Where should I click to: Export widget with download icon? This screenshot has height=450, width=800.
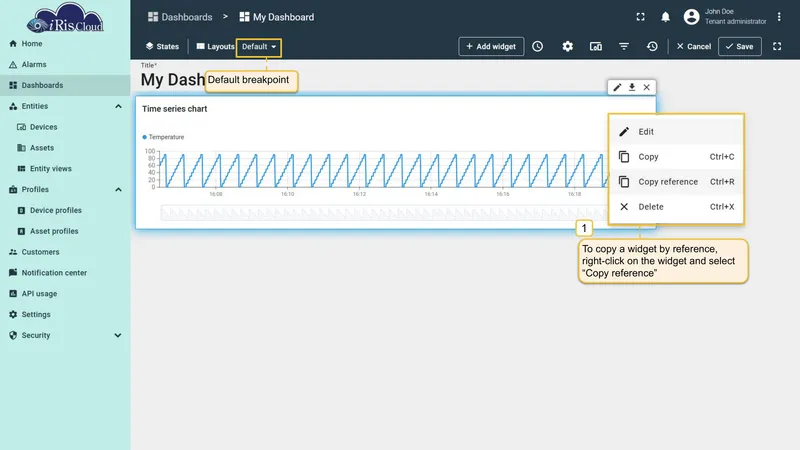tap(632, 87)
